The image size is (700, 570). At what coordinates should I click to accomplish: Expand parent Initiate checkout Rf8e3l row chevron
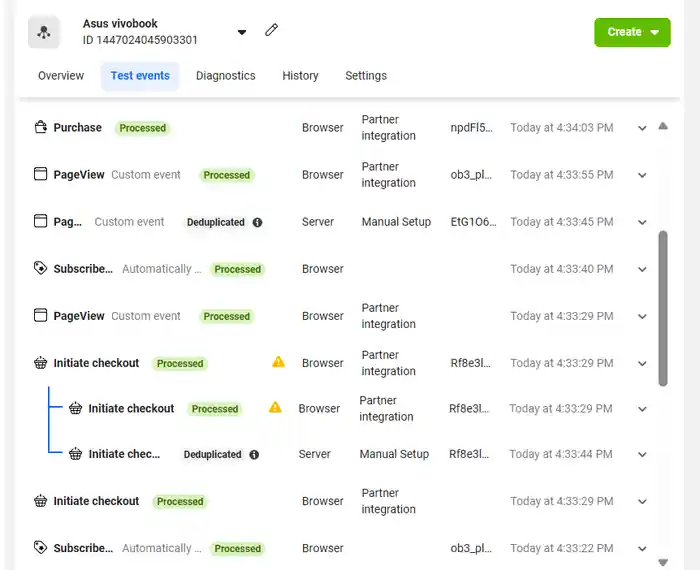point(642,363)
